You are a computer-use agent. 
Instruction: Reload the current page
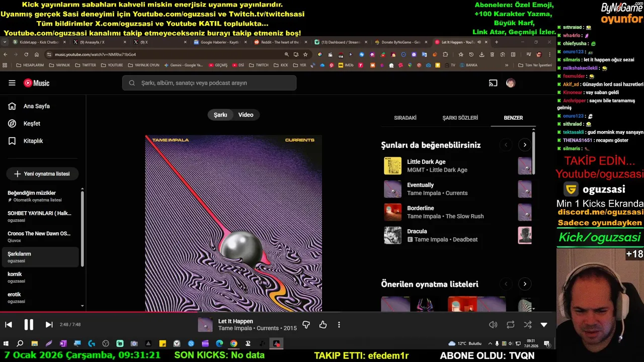point(26,54)
